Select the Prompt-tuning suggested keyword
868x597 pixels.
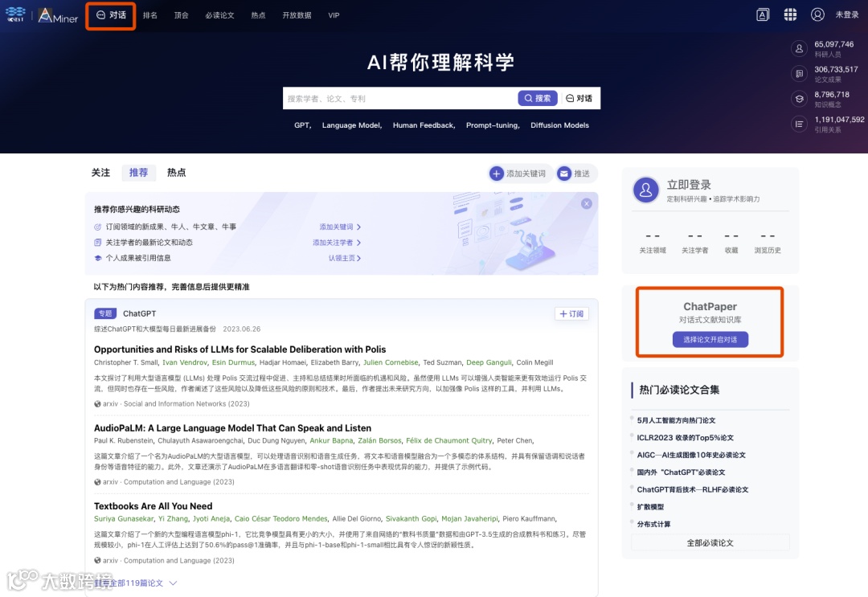coord(493,125)
